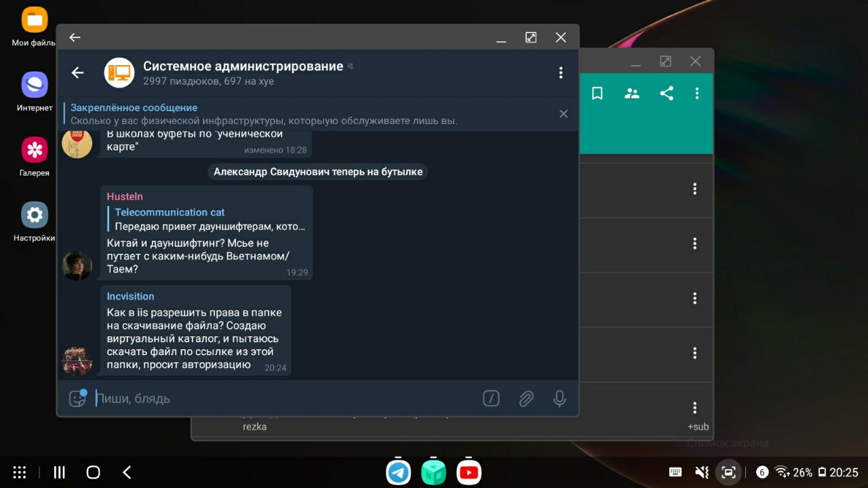Open chat header three-dot menu

click(561, 73)
